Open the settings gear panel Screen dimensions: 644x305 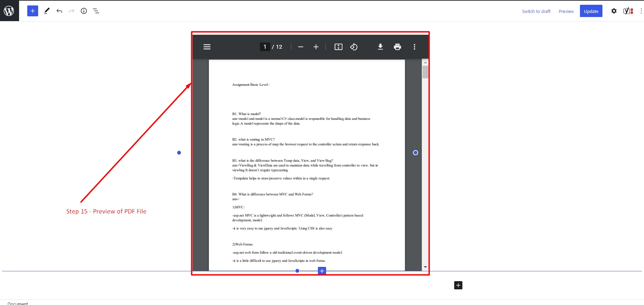click(614, 11)
